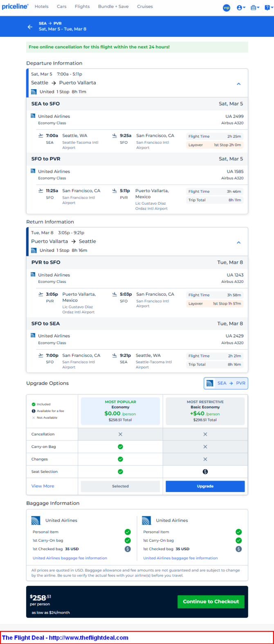Click United logo beside 'United 1 Stop 8h 16m'
The height and width of the screenshot is (644, 274).
tap(34, 250)
